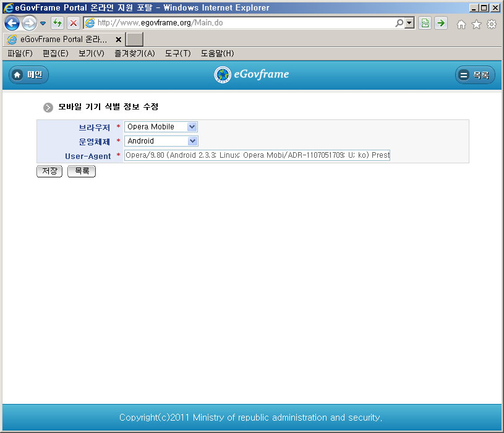Click the red Stop loading icon
This screenshot has width=504, height=433.
(x=73, y=23)
